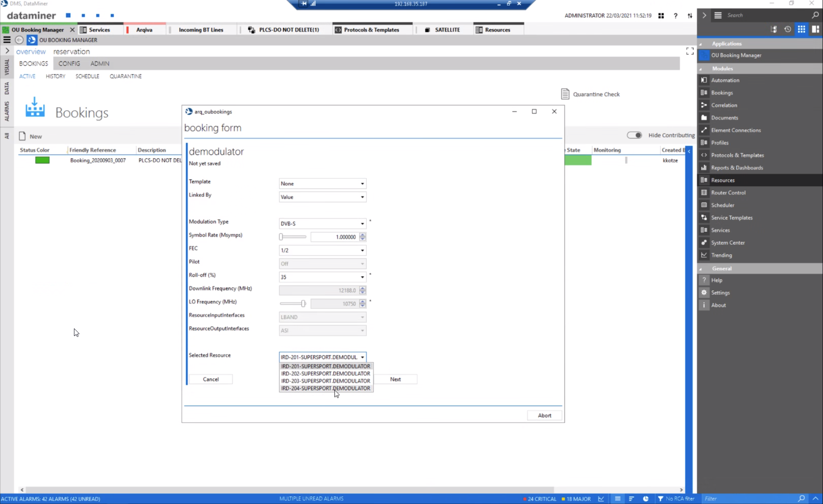The height and width of the screenshot is (504, 823).
Task: Open the Documents module
Action: 724,118
